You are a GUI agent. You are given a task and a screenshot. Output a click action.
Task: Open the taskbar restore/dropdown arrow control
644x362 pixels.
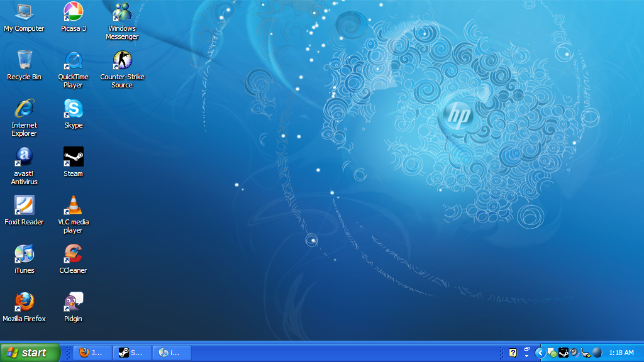click(x=526, y=352)
